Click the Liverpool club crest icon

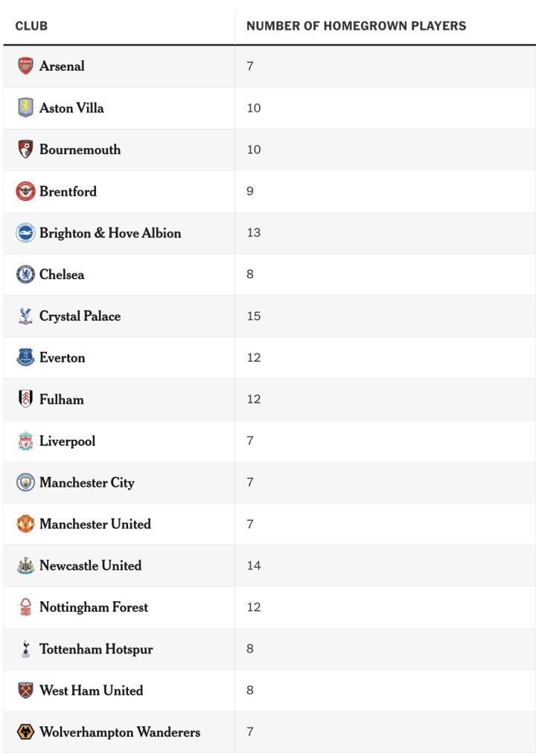pyautogui.click(x=25, y=441)
